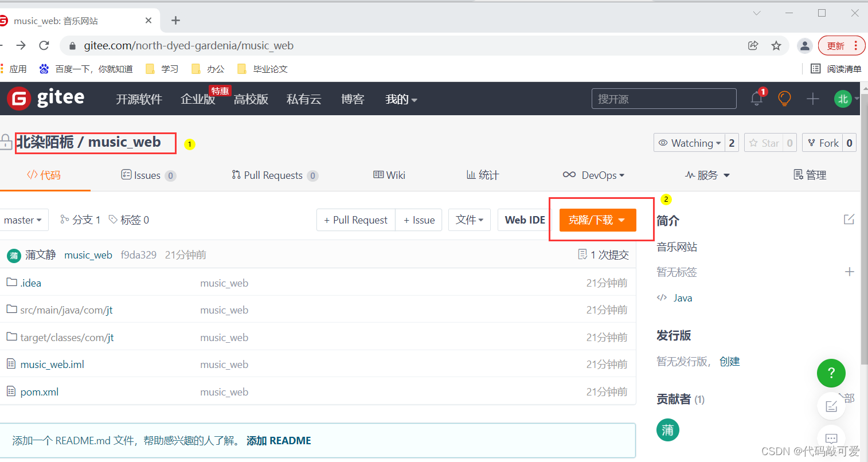868x462 pixels.
Task: Star the repository
Action: [x=764, y=143]
